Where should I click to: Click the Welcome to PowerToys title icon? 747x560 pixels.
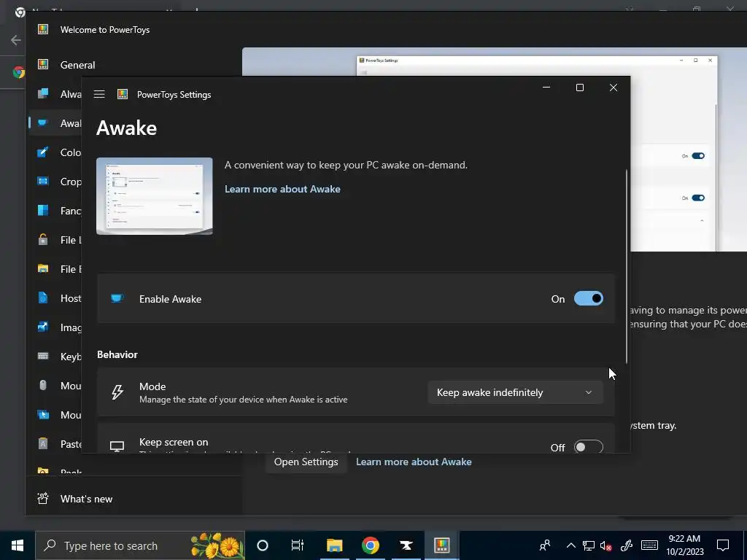(43, 29)
